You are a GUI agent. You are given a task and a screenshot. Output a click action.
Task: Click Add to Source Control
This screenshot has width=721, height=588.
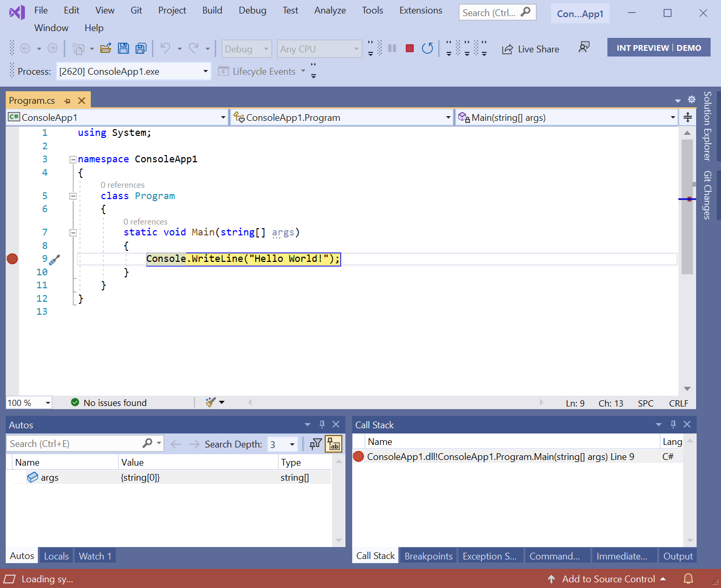coord(606,579)
